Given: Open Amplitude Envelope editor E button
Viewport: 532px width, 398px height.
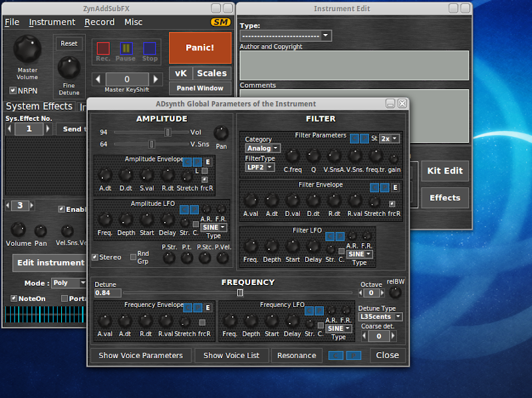Looking at the screenshot, I should coord(207,161).
